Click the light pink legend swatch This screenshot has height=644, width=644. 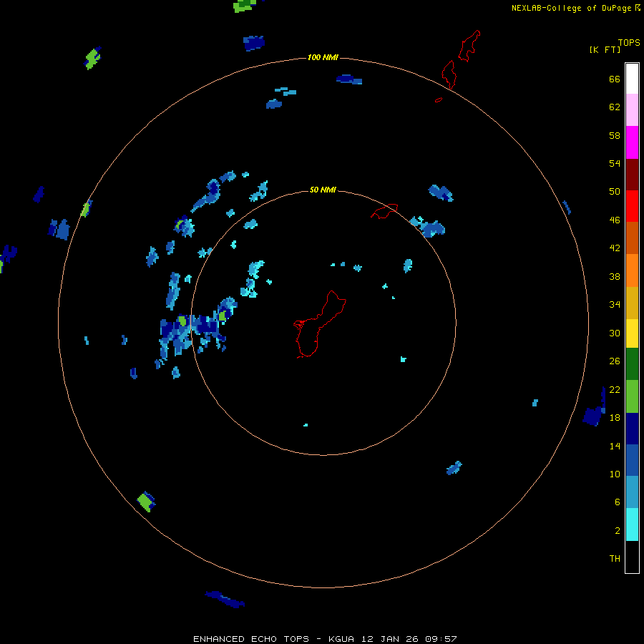(632, 110)
